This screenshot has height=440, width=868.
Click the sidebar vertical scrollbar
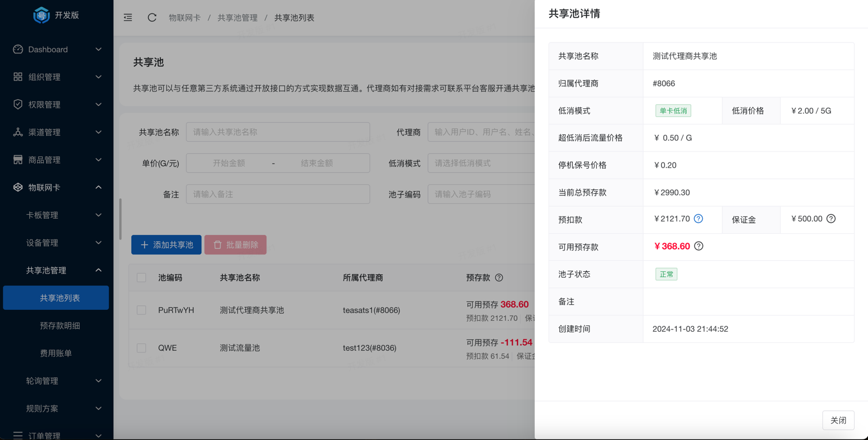coord(120,219)
